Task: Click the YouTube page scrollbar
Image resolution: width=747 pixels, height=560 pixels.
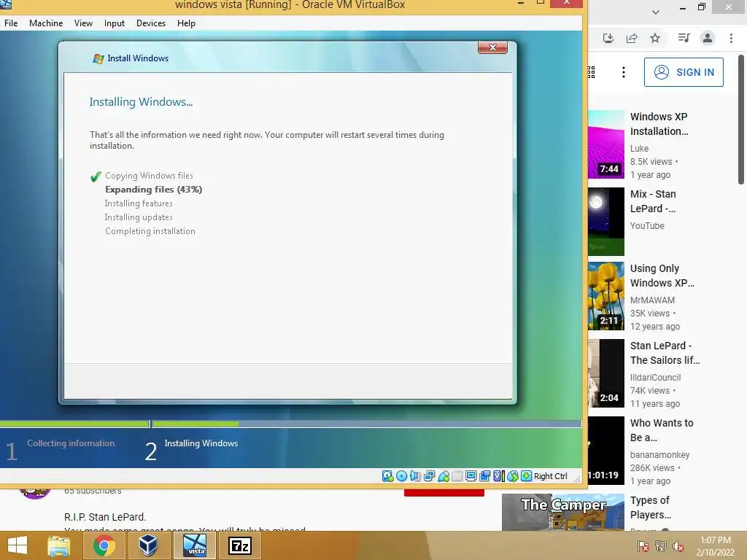Action: pos(741,119)
